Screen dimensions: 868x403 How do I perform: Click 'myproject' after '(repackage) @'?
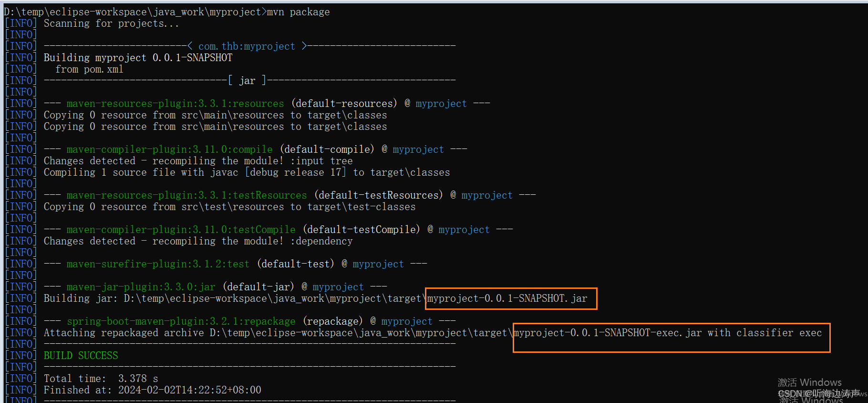(x=407, y=321)
